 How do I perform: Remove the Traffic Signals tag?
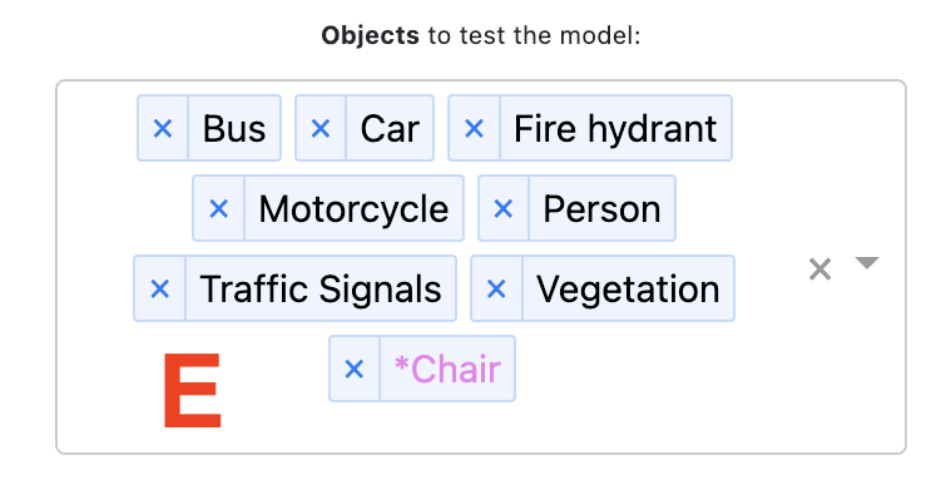(159, 289)
